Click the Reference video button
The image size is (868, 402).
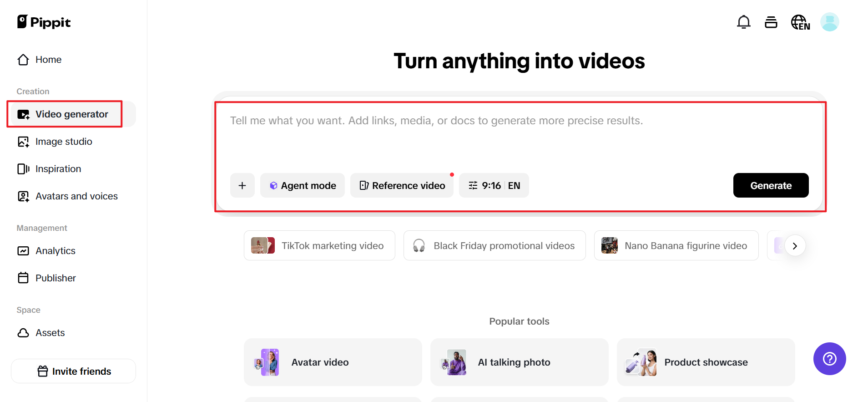point(402,185)
